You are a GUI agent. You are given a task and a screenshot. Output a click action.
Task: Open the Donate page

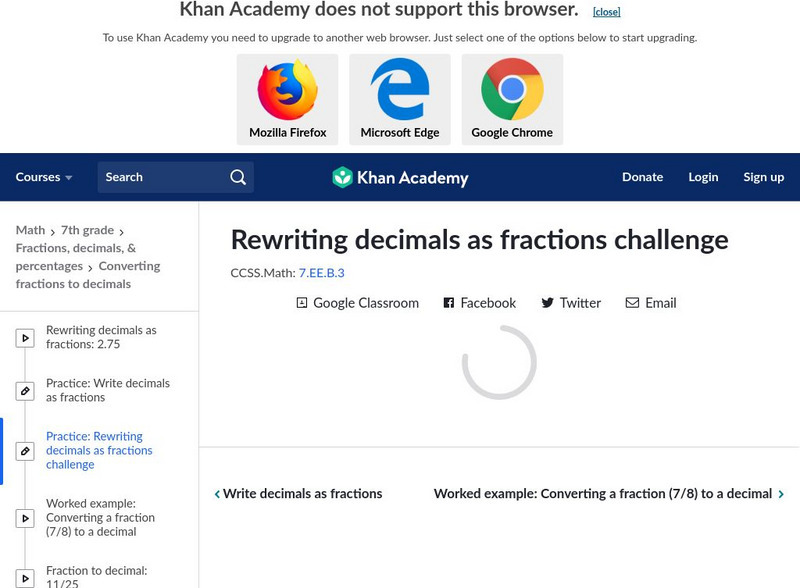(642, 177)
